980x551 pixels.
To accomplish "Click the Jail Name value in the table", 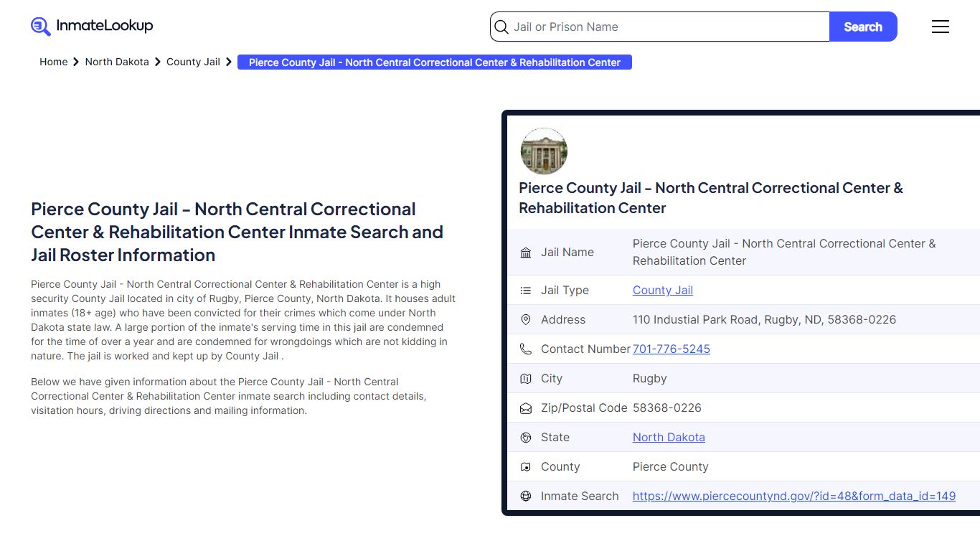I will 784,253.
